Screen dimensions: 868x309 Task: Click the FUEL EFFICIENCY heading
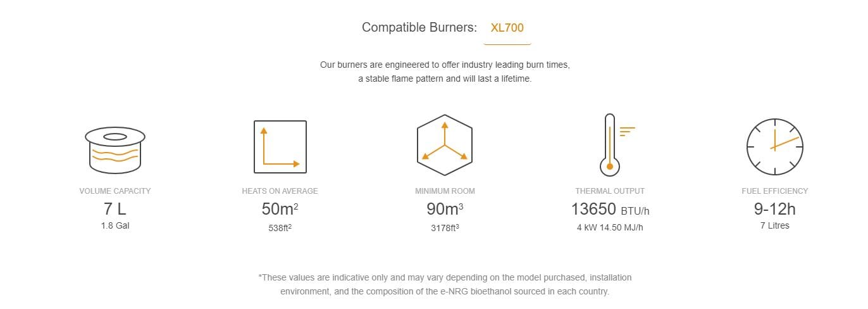click(x=774, y=191)
